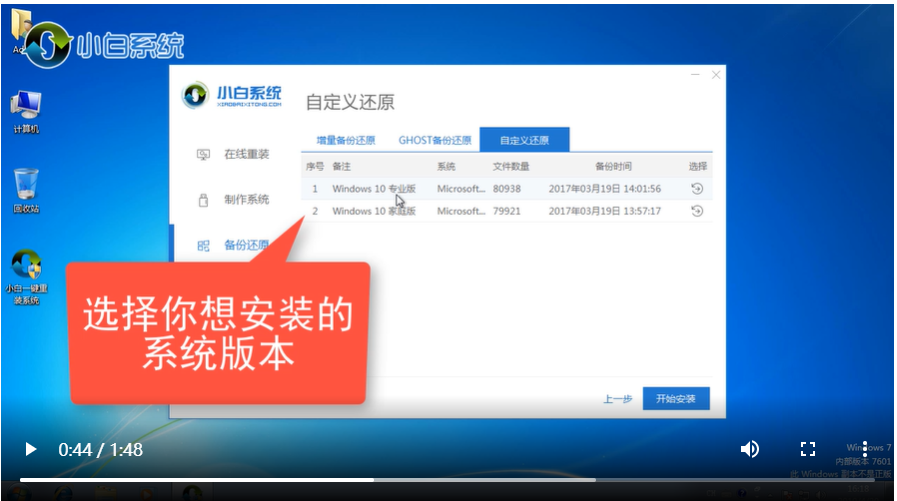
Task: Click the 小白系统 logo in the app header
Action: 232,97
